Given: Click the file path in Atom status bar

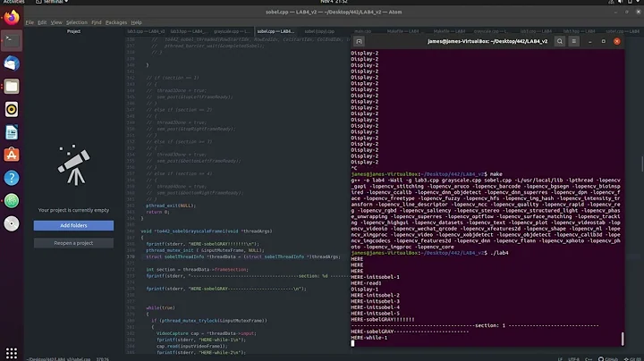Looking at the screenshot, I should pos(59,359).
